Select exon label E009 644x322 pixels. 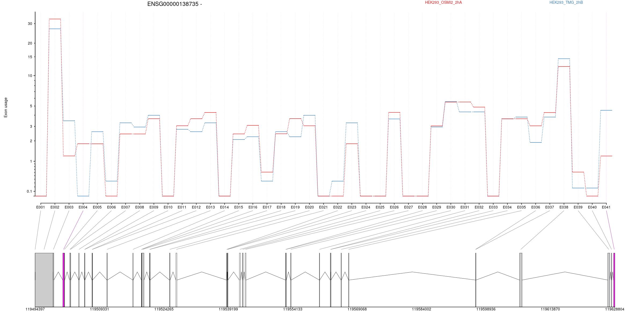pos(154,207)
